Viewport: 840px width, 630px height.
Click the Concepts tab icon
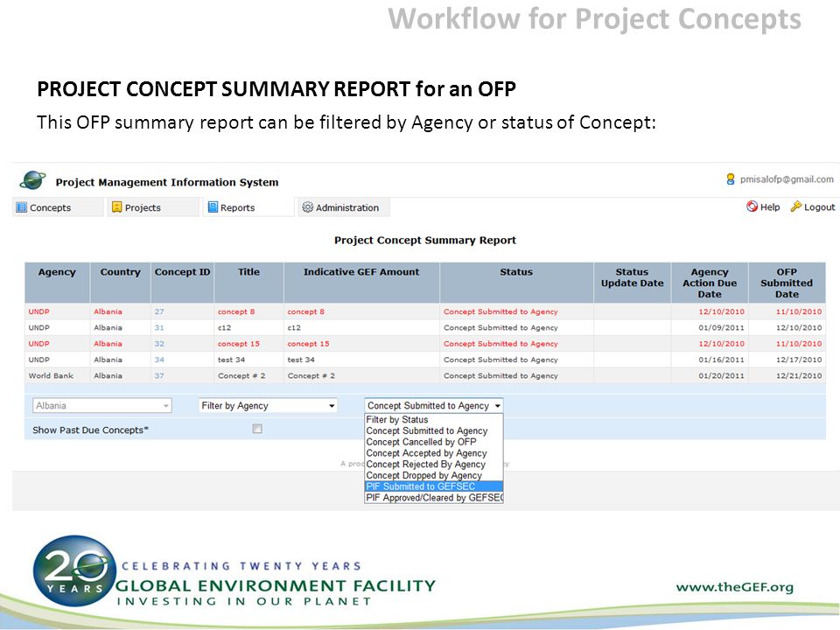point(21,207)
